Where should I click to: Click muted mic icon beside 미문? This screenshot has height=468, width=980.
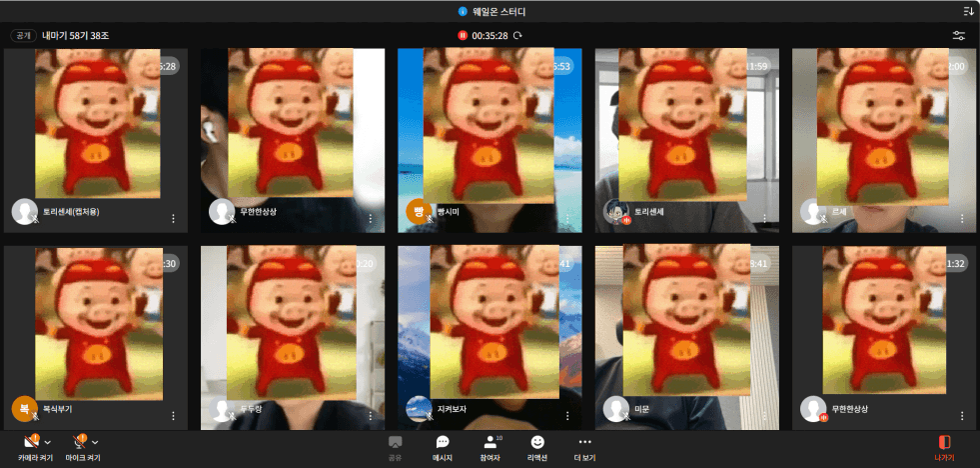click(626, 417)
